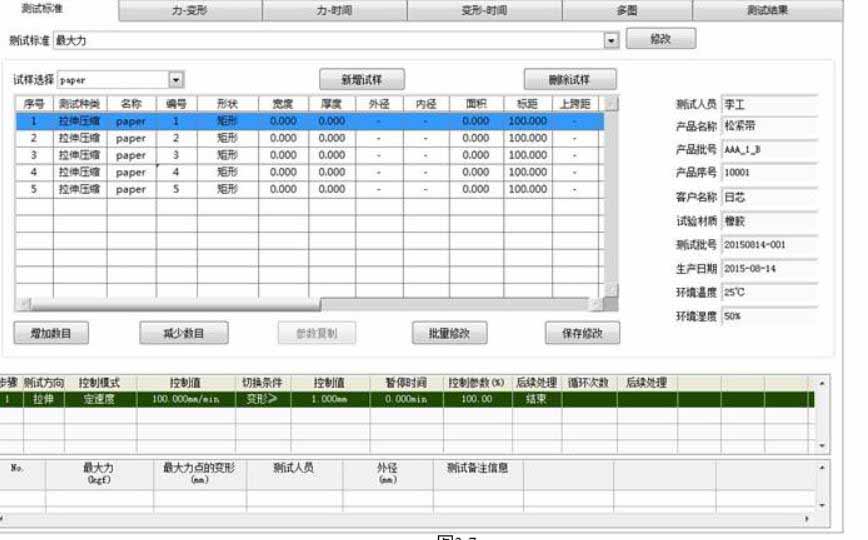Click the 环境温度 field showing 25℃
The height and width of the screenshot is (540, 868).
coord(769,292)
